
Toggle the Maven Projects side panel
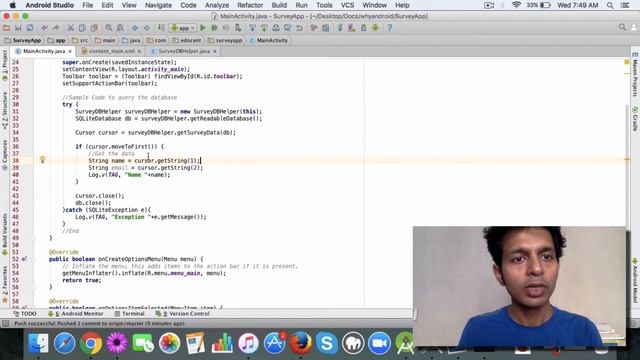coord(635,74)
